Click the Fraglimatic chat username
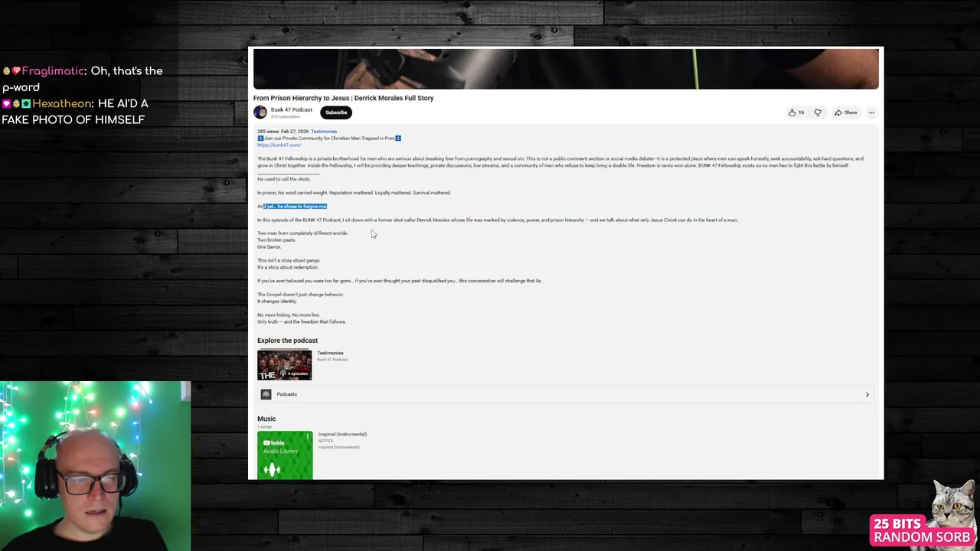Screen dimensions: 980x551 [53, 71]
